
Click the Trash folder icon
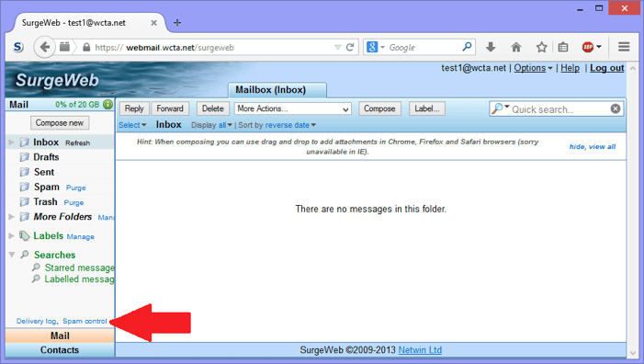[25, 201]
